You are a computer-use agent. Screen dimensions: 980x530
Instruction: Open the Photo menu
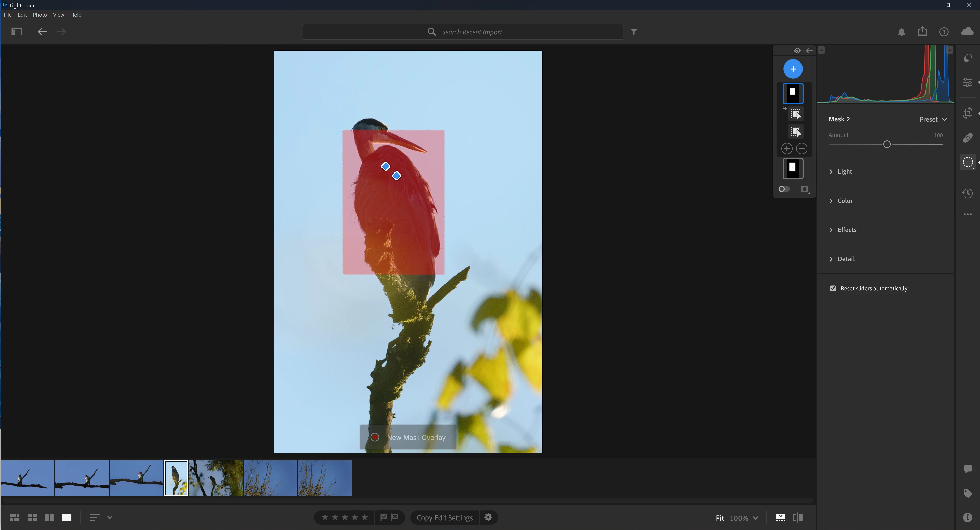coord(40,15)
